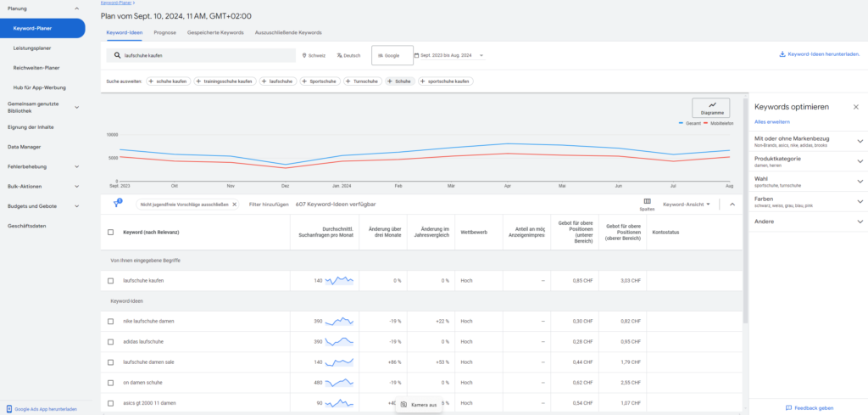Collapse the table with the chevron-up arrow
868x415 pixels.
tap(732, 205)
